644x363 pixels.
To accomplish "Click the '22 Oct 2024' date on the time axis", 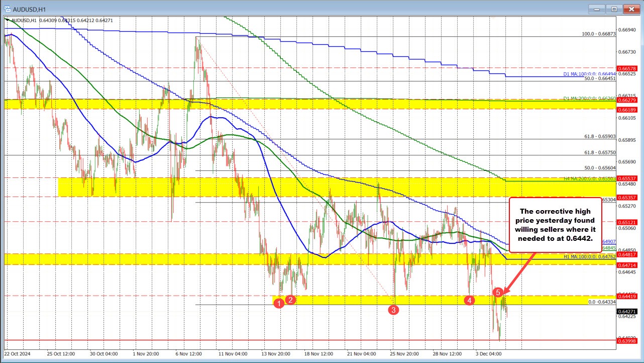I will coord(18,353).
